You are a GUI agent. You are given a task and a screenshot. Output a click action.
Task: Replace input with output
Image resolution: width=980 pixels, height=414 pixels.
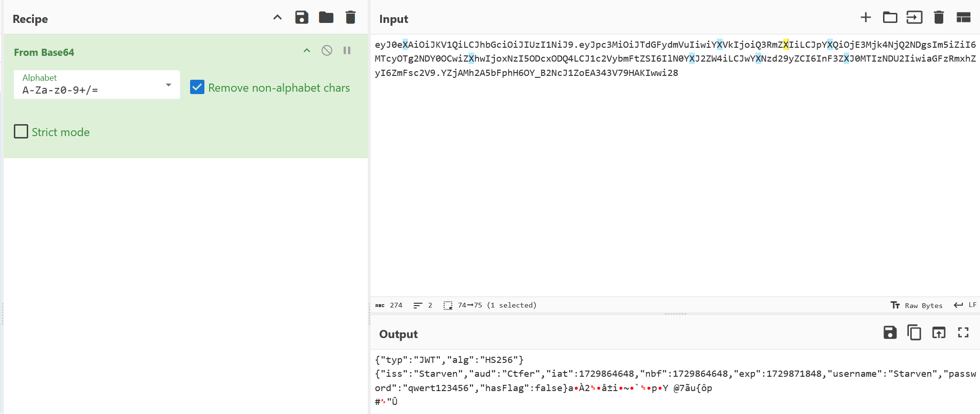pyautogui.click(x=939, y=332)
